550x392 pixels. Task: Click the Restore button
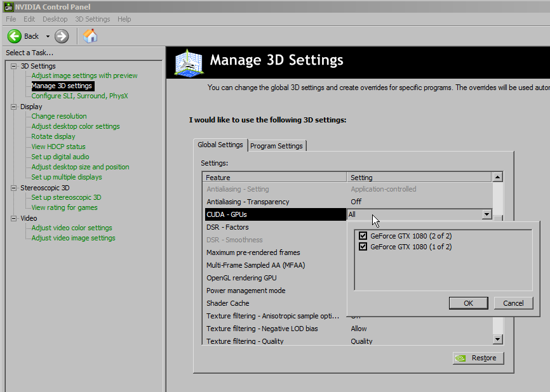tap(478, 358)
